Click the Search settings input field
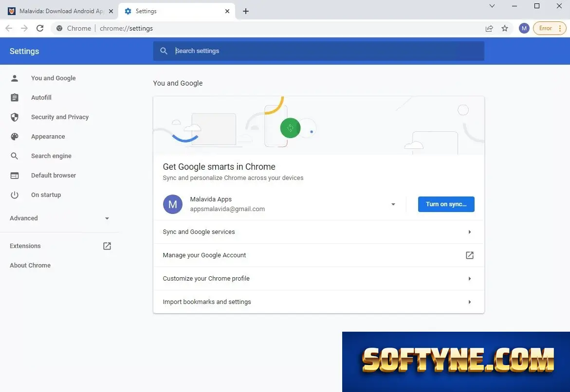This screenshot has height=392, width=570. (x=318, y=51)
